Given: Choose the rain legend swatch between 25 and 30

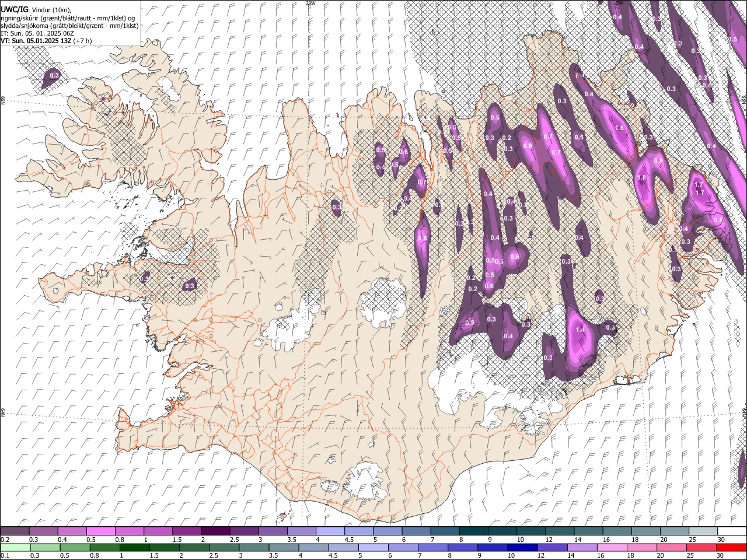Looking at the screenshot, I should 700,547.
